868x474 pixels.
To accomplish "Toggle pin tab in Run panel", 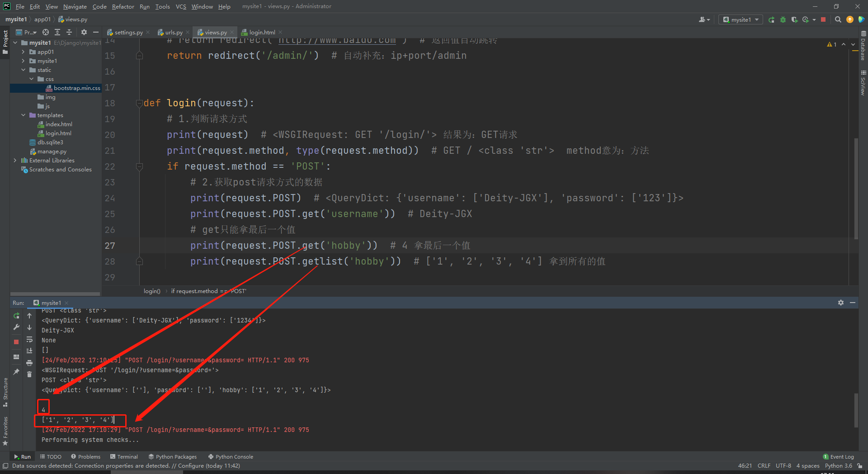I will click(x=16, y=371).
